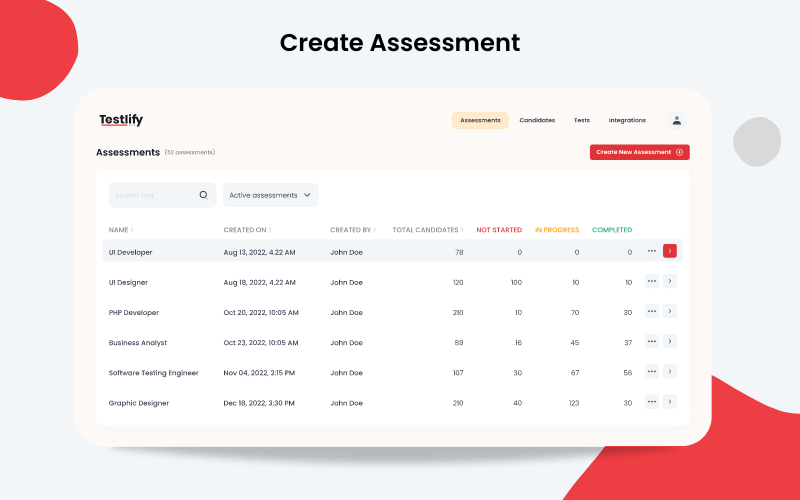Click John Doe in UI Developer row
The image size is (800, 500).
point(346,252)
